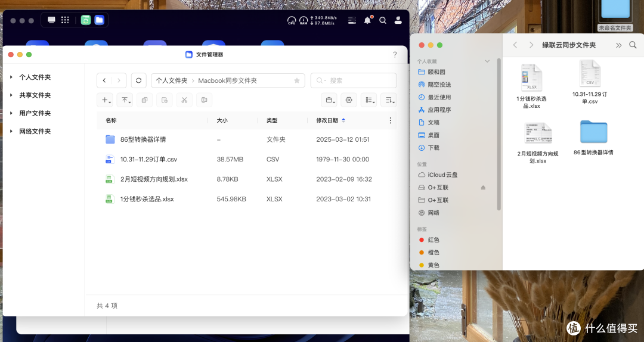Viewport: 644px width, 342px height.
Task: Show more Finder toolbar items chevron
Action: [x=618, y=45]
